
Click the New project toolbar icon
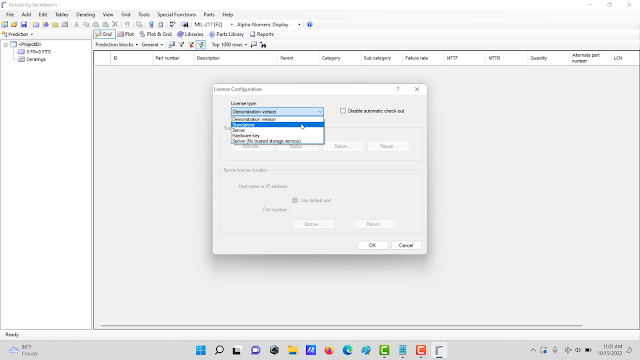tap(4, 24)
